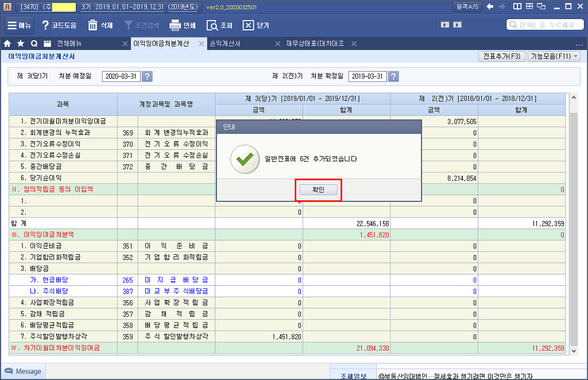Click the 전표추가(F3) button
Image resolution: width=588 pixels, height=380 pixels.
[502, 56]
